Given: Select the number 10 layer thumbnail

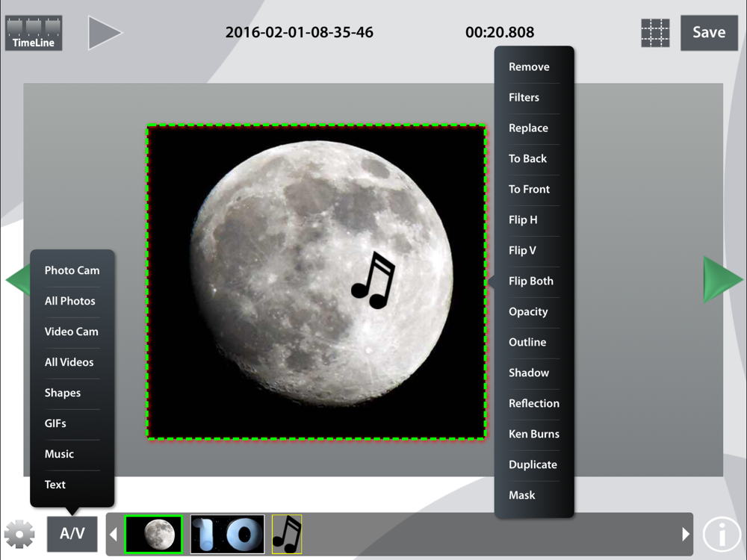Looking at the screenshot, I should pos(227,535).
